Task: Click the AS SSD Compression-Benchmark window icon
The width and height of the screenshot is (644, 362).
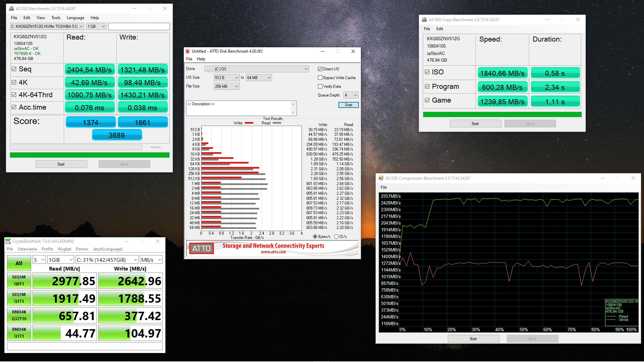Action: click(381, 178)
